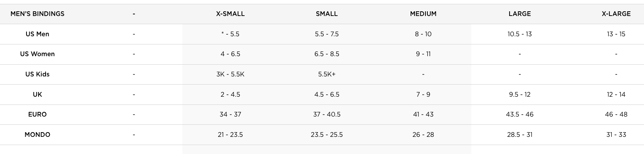Select the 28.5 - 31 MONDO cell
The width and height of the screenshot is (644, 154).
[x=519, y=135]
